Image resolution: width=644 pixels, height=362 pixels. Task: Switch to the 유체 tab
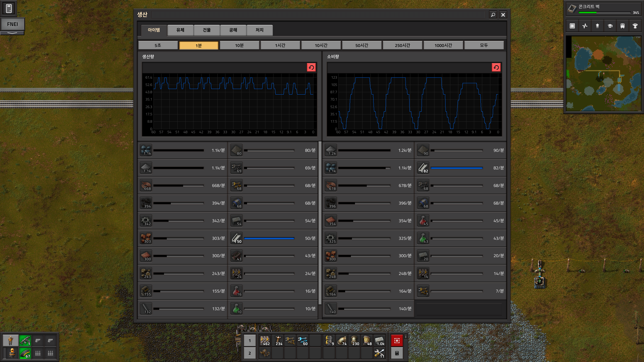180,30
